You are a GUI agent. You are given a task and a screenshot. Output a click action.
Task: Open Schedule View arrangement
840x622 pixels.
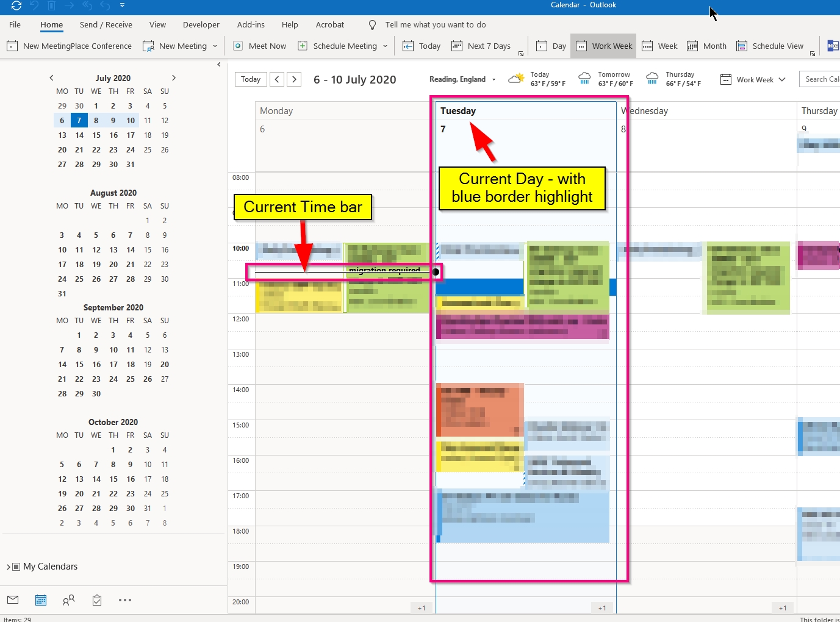(x=770, y=46)
